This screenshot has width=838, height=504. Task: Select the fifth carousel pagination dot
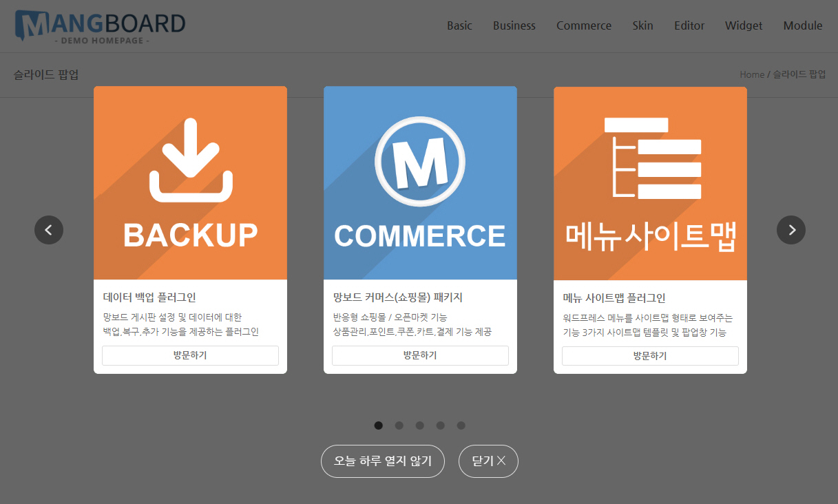click(461, 426)
